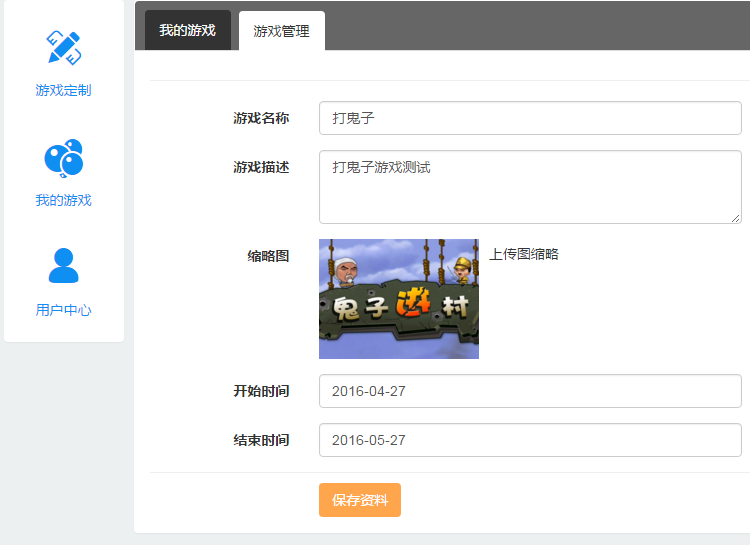The height and width of the screenshot is (545, 750).
Task: Open the 我的游戏 sidebar link text
Action: pos(64,200)
